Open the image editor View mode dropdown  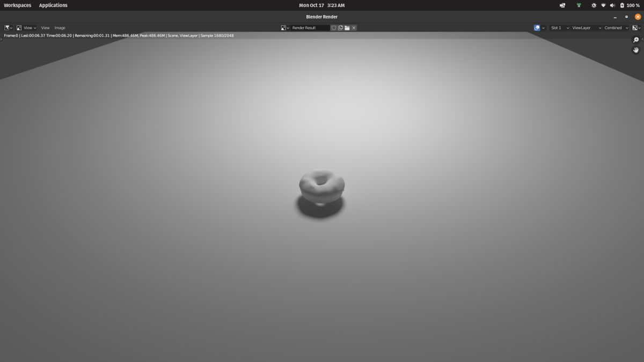[26, 28]
